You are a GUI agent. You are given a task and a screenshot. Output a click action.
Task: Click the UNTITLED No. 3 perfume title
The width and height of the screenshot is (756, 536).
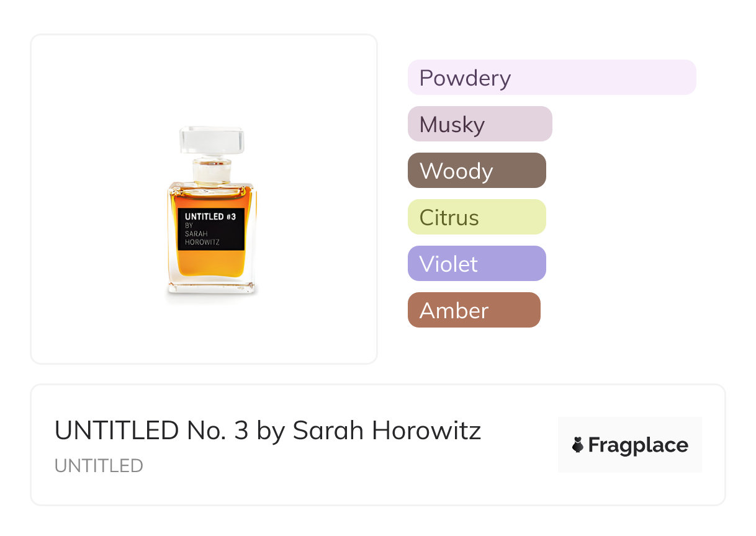point(268,431)
